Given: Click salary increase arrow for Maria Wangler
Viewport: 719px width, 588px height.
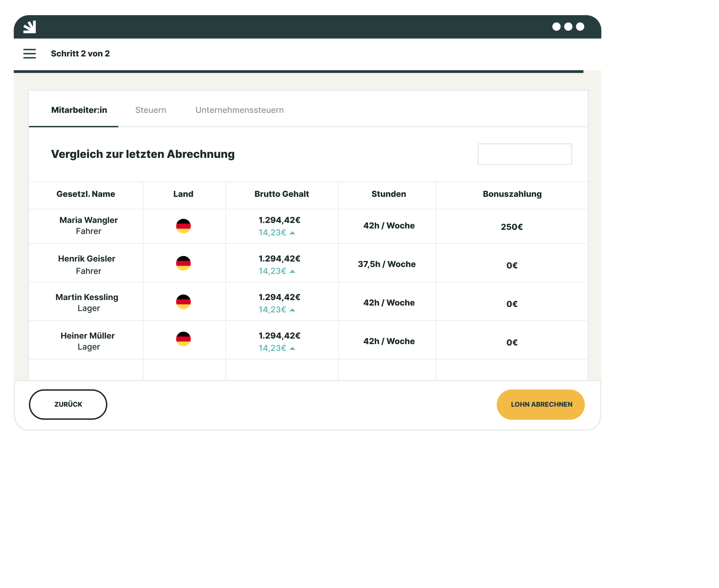Looking at the screenshot, I should click(293, 233).
